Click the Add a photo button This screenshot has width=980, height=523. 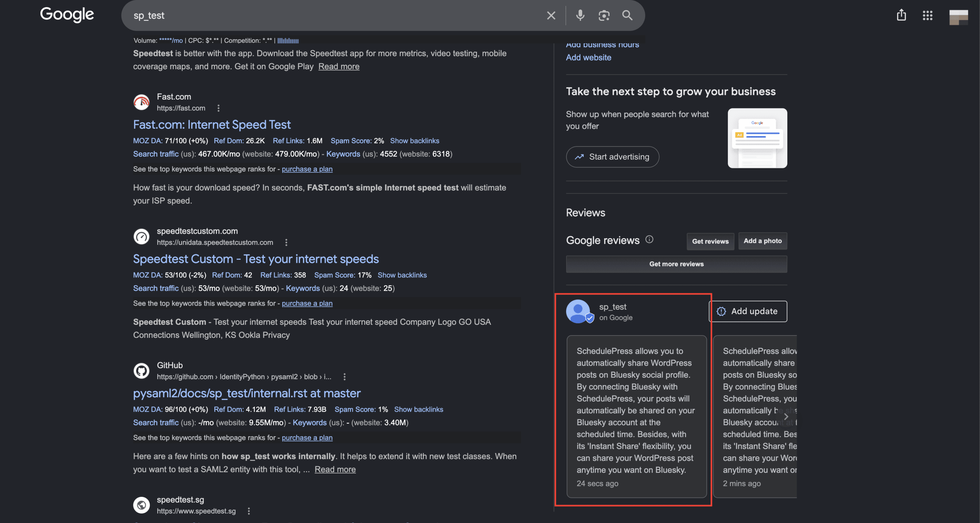(763, 241)
